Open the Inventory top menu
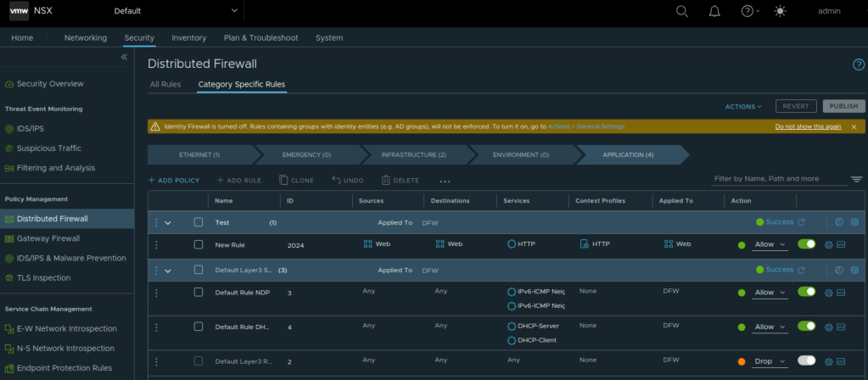Screen dimensions: 868x380 [x=188, y=38]
